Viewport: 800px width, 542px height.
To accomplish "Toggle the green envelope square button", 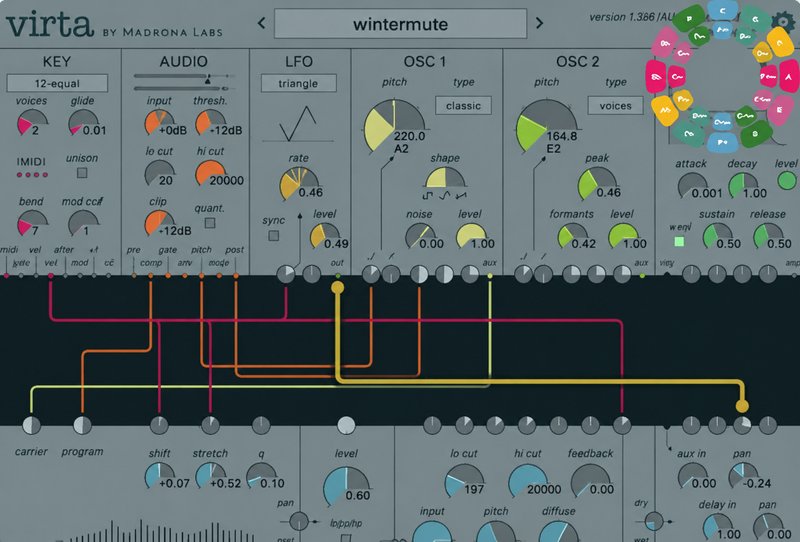I will [679, 241].
